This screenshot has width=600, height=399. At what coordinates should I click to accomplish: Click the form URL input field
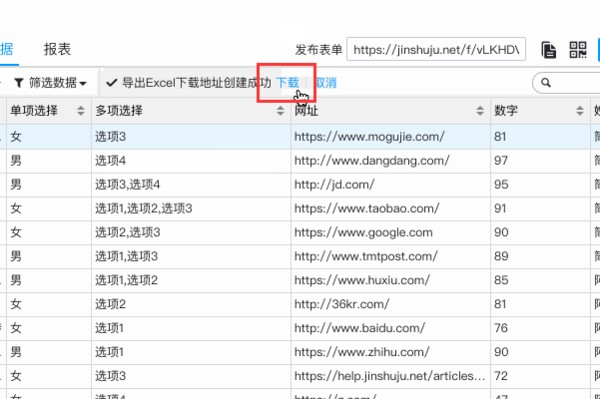coord(436,49)
